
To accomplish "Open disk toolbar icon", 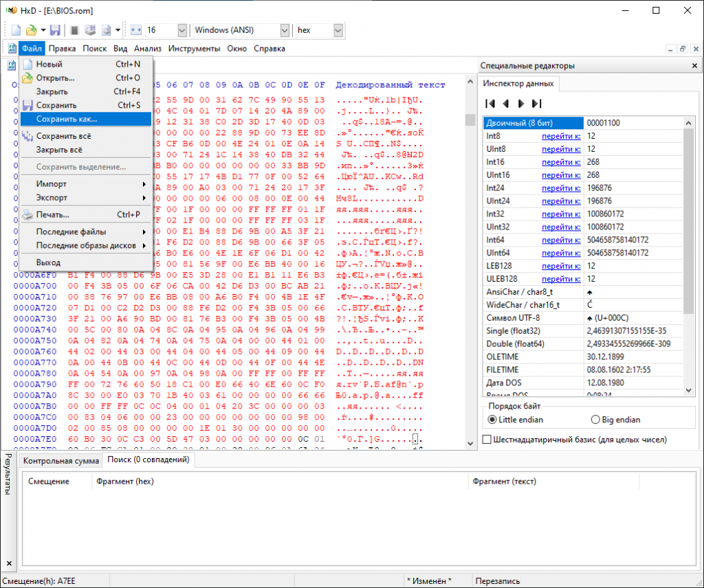I will tap(90, 30).
